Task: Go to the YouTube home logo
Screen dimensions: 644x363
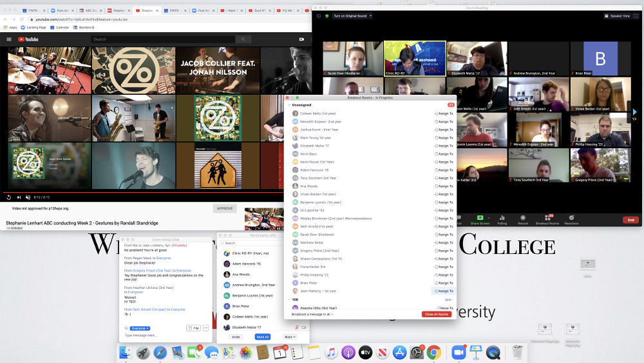Action: click(x=28, y=39)
